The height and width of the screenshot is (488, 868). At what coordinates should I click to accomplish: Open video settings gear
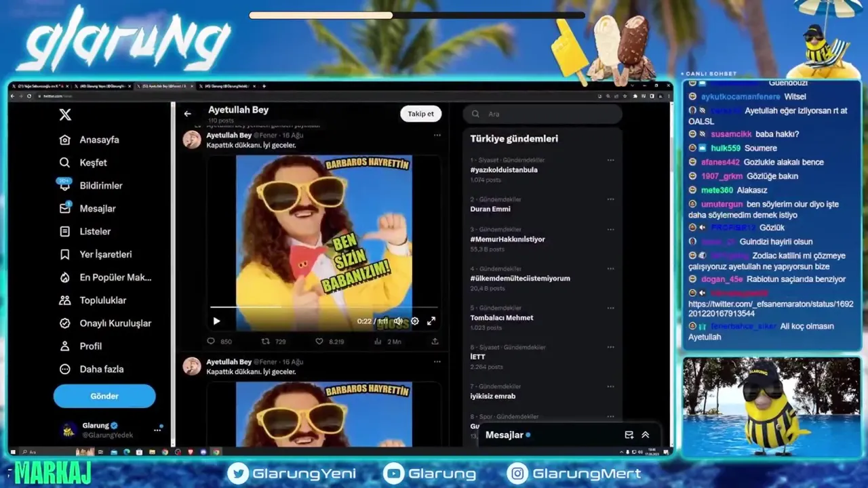tap(415, 321)
